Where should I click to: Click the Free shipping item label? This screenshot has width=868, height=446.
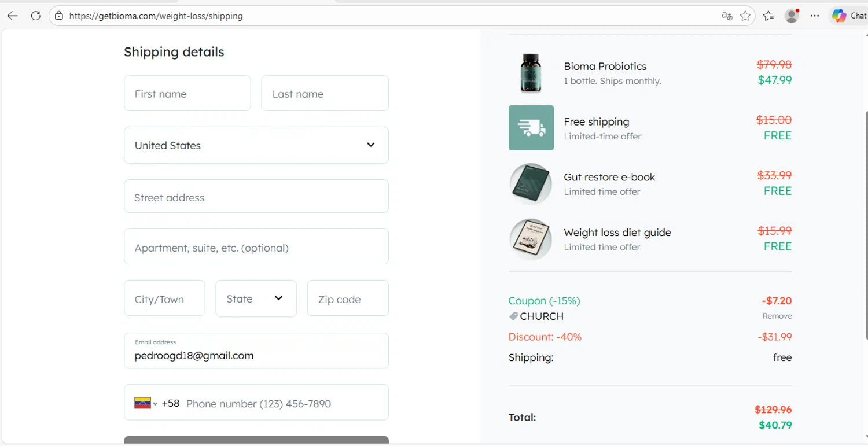point(597,122)
